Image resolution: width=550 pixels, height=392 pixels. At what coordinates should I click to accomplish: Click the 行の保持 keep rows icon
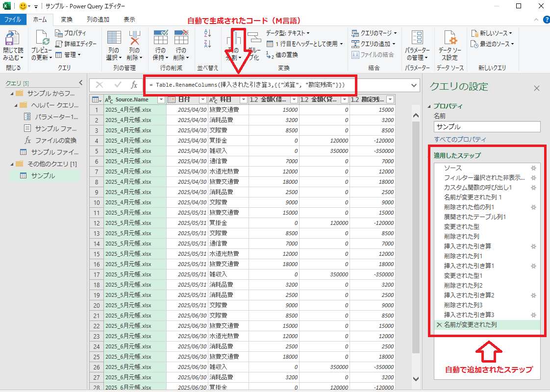point(161,38)
